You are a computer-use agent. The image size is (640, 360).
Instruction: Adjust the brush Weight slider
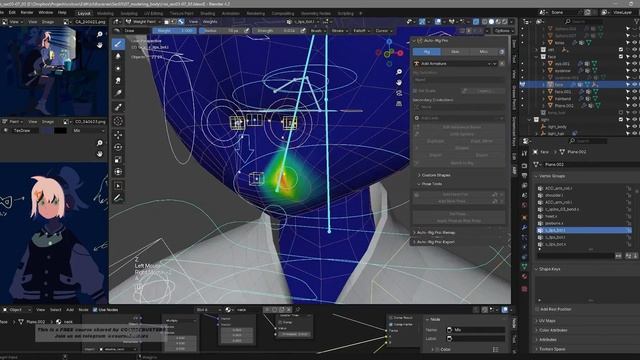(x=174, y=31)
